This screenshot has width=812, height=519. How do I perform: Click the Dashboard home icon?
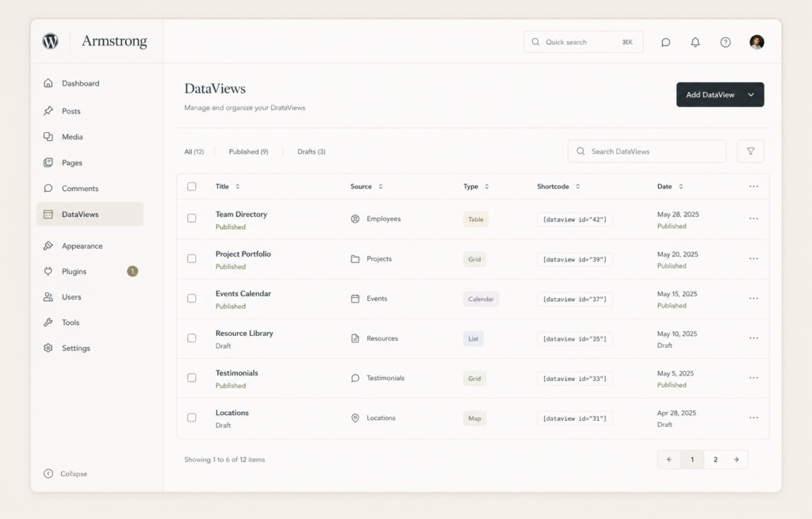point(48,83)
